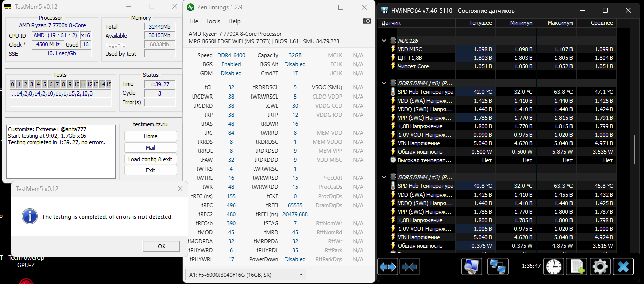Click the tREFI value 65535

pos(295,205)
